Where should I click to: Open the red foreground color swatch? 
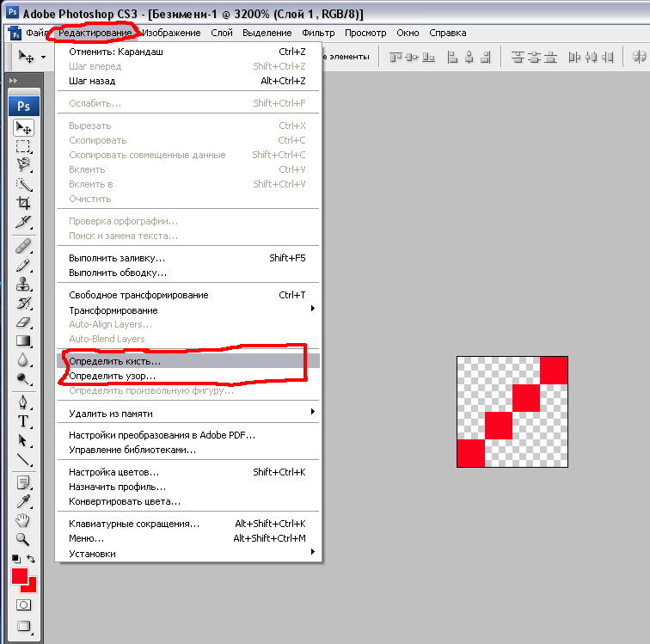coord(19,576)
